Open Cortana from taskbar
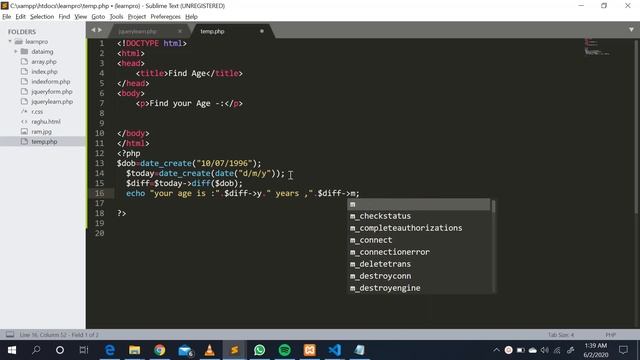 pos(60,350)
